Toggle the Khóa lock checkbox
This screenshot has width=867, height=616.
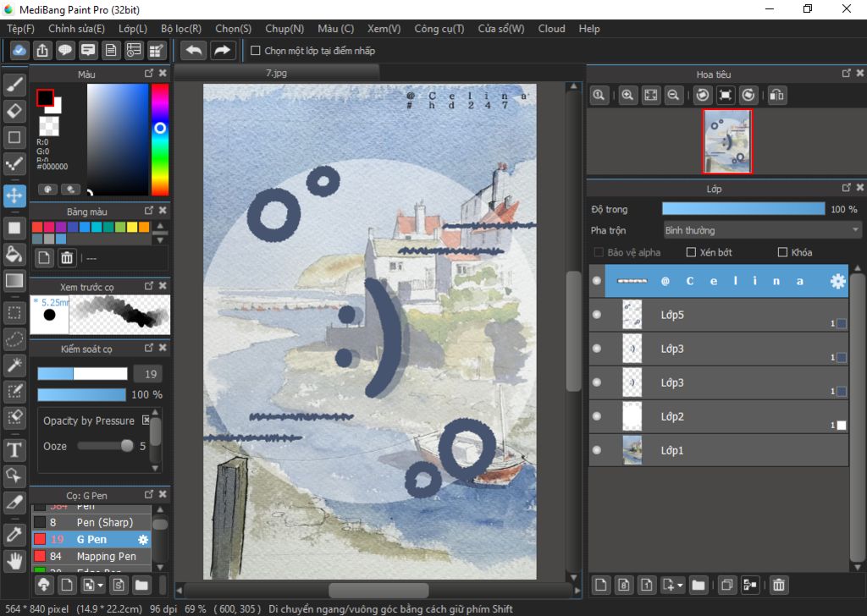782,252
